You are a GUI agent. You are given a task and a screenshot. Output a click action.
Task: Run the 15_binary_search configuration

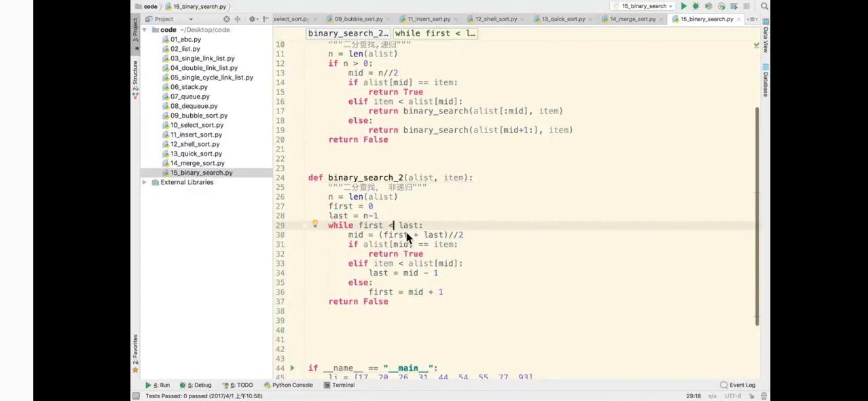(684, 6)
